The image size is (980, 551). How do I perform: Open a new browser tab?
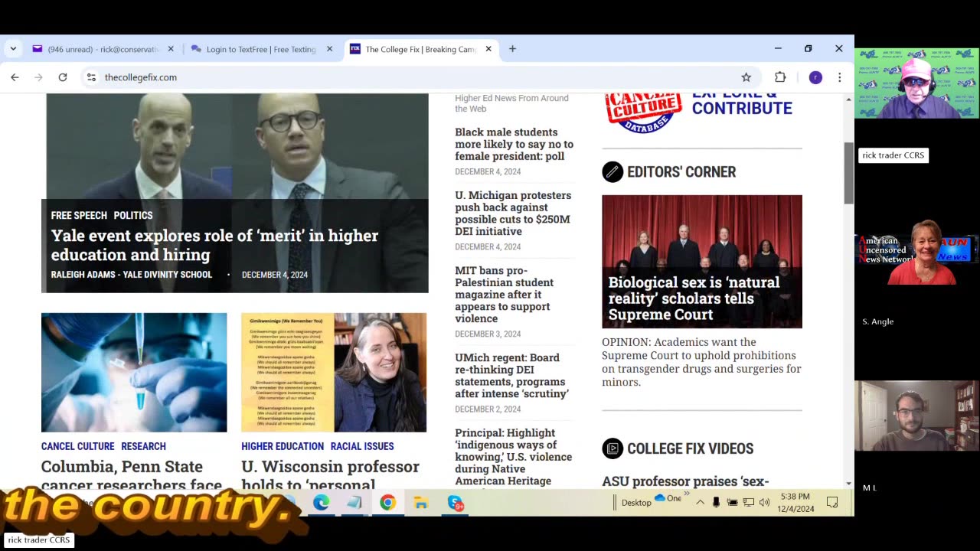tap(512, 49)
